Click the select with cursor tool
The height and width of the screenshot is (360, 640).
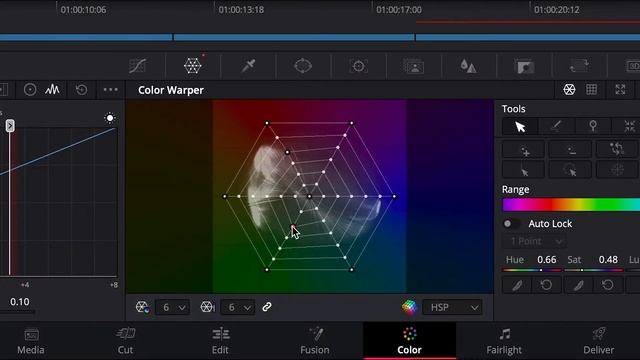click(x=523, y=171)
